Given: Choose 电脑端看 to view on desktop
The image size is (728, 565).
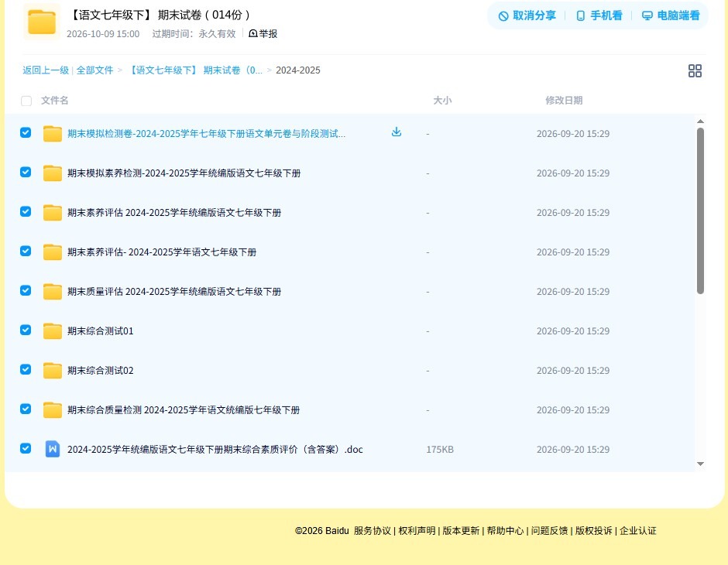Looking at the screenshot, I should pyautogui.click(x=671, y=15).
